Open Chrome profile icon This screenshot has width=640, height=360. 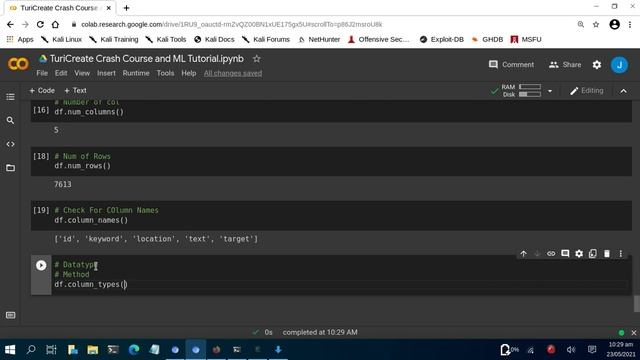coord(614,24)
